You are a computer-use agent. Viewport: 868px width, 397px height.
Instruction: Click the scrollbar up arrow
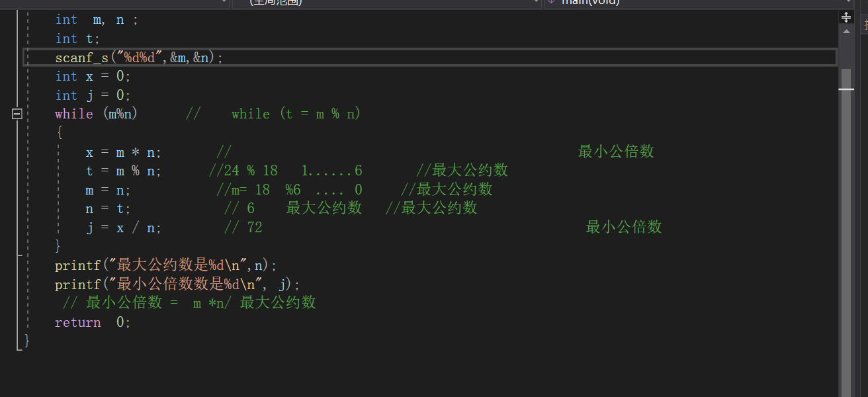click(846, 30)
